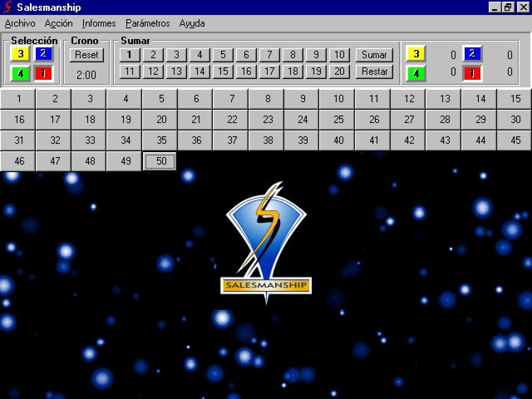Click the yellow team 3 scoreboard icon
532x399 pixels.
pos(416,54)
